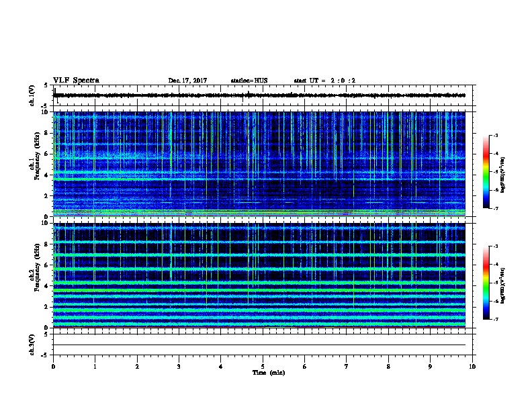Click the "9" tick label on the time axis
This screenshot has height=411, width=532.
coord(430,367)
